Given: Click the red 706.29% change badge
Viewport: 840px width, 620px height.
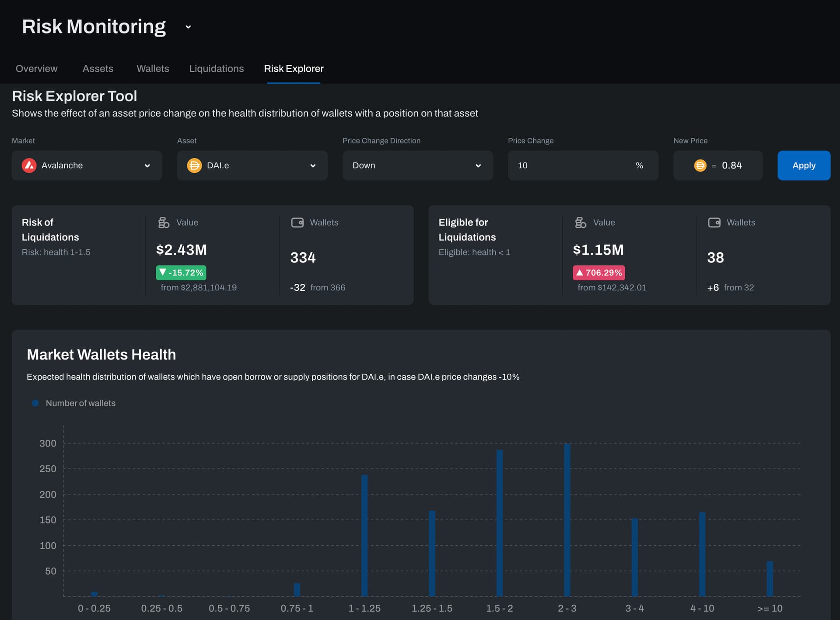Looking at the screenshot, I should coord(598,273).
